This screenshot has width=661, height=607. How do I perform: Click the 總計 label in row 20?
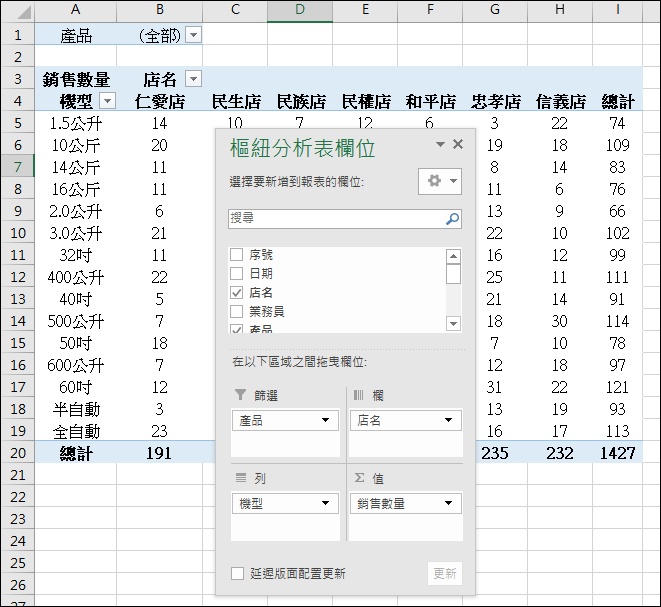[75, 453]
